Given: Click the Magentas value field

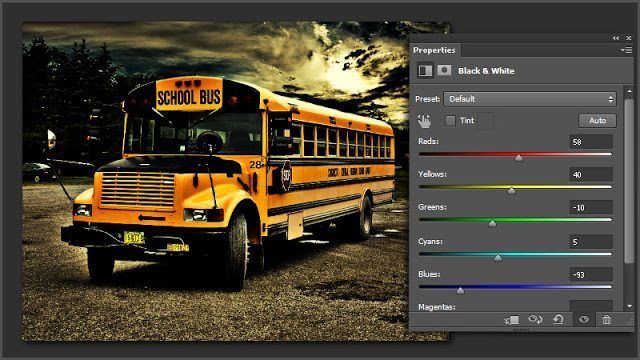Looking at the screenshot, I should click(x=591, y=306).
